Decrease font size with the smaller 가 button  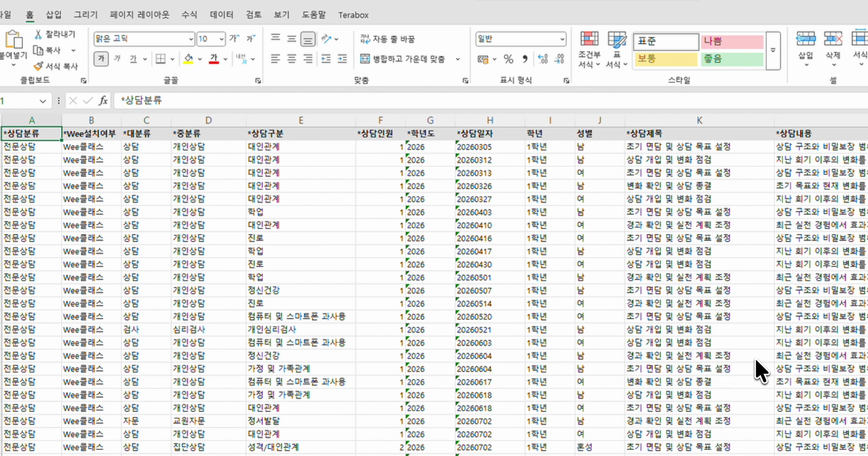(x=250, y=39)
